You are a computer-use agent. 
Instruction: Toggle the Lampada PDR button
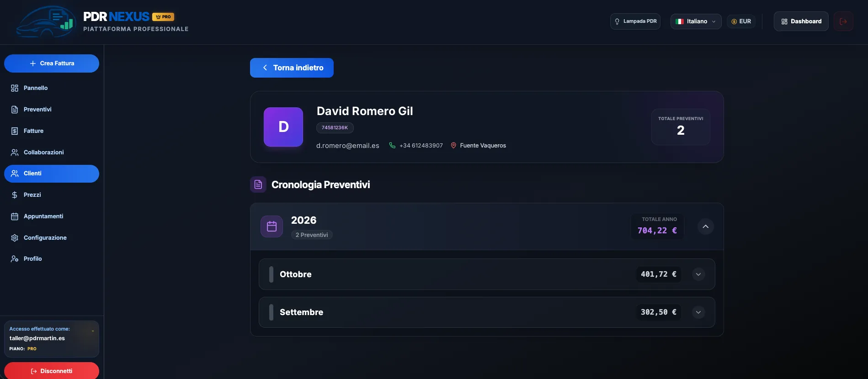coord(635,21)
